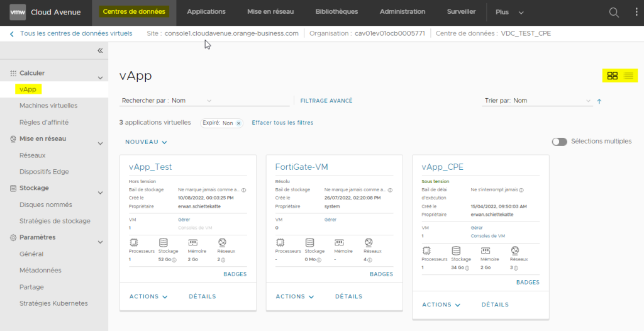The image size is (644, 331).
Task: Click Processeurs icon in vApp_CPE card
Action: tap(426, 250)
